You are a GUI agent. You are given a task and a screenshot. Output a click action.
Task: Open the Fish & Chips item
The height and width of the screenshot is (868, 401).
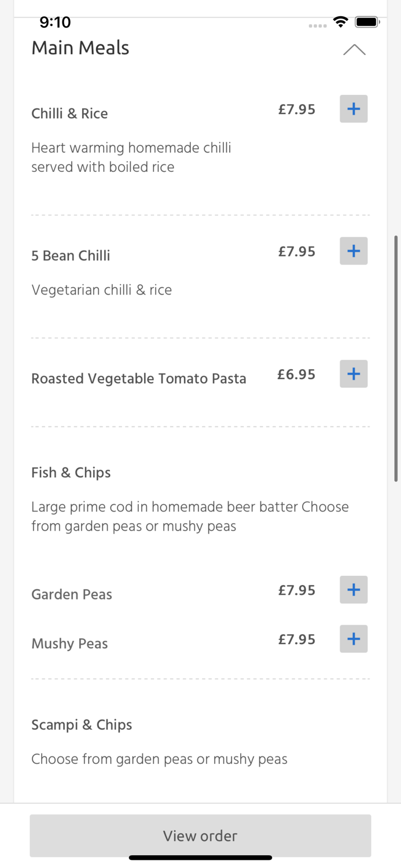[x=71, y=473]
